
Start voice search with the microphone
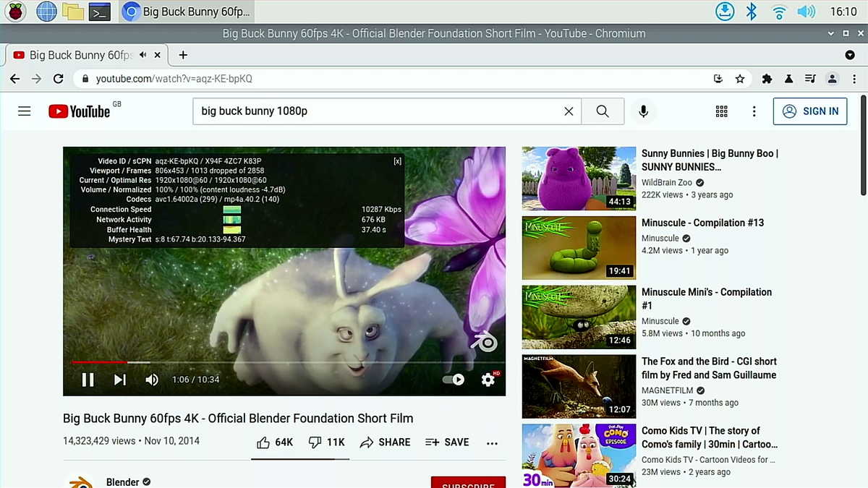coord(643,111)
